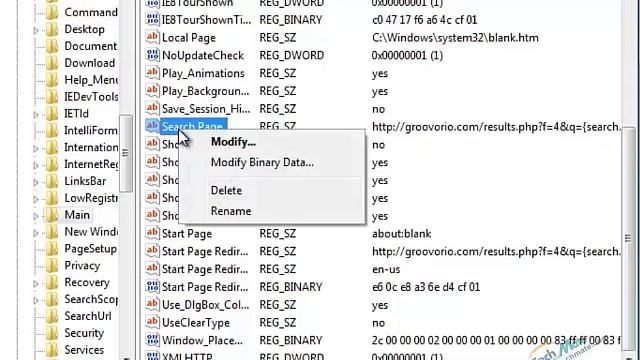Image resolution: width=640 pixels, height=360 pixels.
Task: Expand the IETld tree node
Action: [x=36, y=115]
